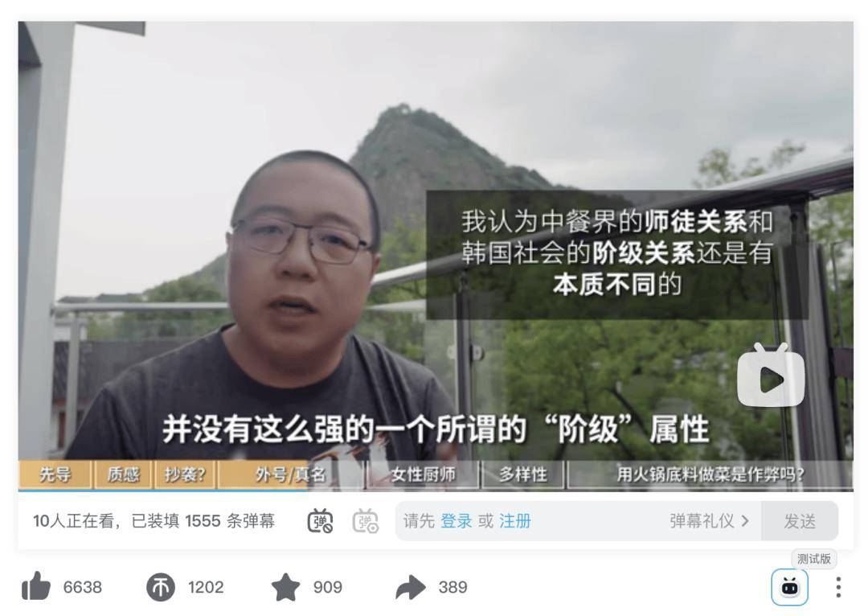Click the 注册 register link
868x616 pixels.
[x=515, y=521]
